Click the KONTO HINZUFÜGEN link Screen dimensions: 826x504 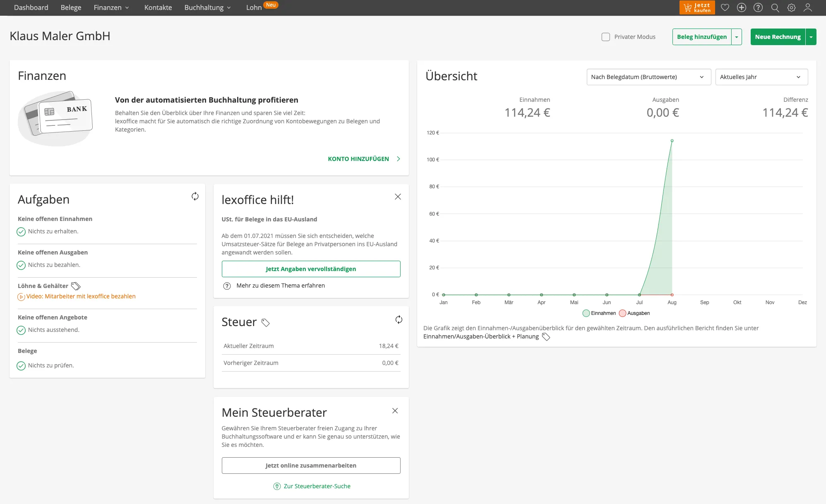[x=358, y=159]
